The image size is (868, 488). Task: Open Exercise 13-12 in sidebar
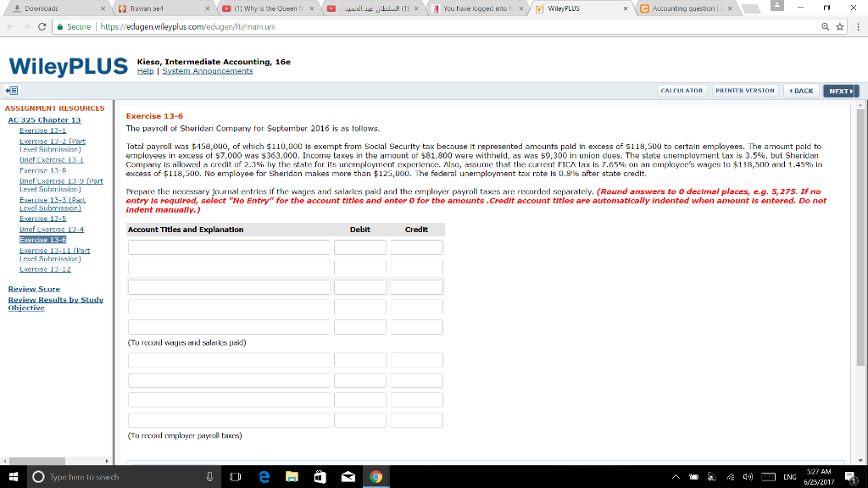(x=45, y=269)
